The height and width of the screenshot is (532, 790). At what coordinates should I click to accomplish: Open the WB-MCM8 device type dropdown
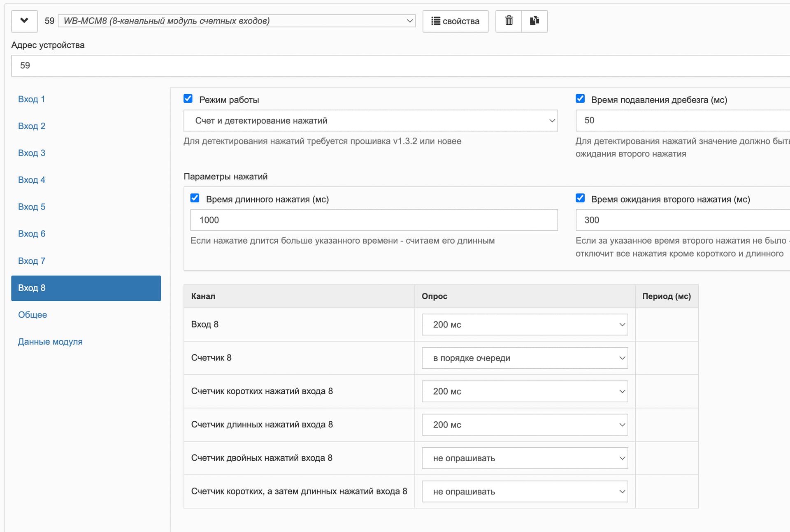click(237, 21)
